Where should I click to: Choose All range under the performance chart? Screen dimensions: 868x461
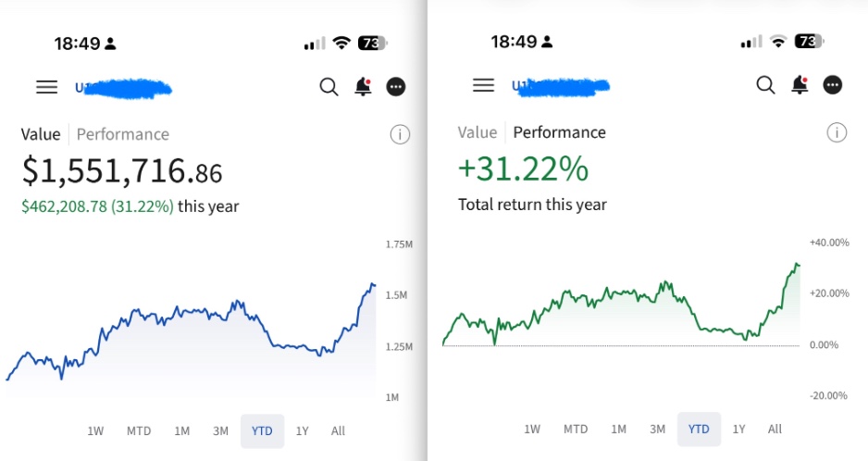pyautogui.click(x=775, y=429)
